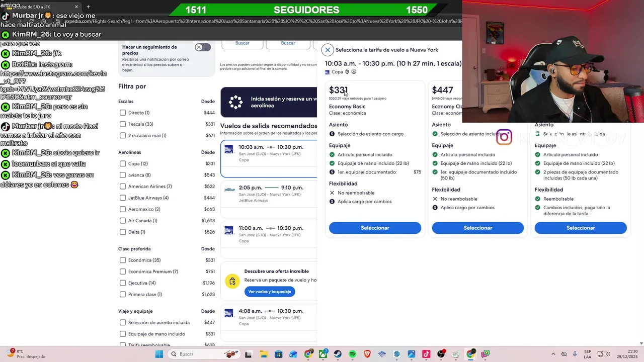The width and height of the screenshot is (644, 362).
Task: Open File Explorer from taskbar
Action: (263, 354)
